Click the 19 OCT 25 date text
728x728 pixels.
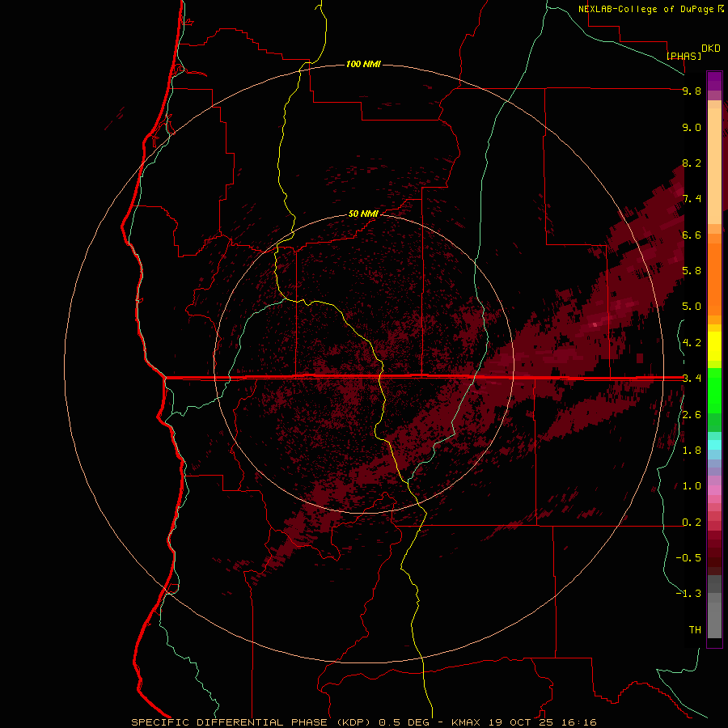(520, 722)
